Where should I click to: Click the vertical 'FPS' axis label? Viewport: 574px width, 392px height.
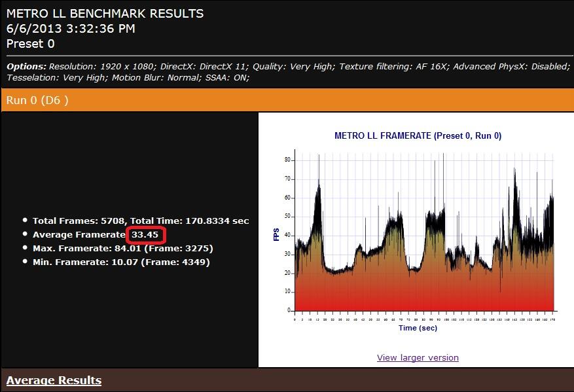pos(276,235)
